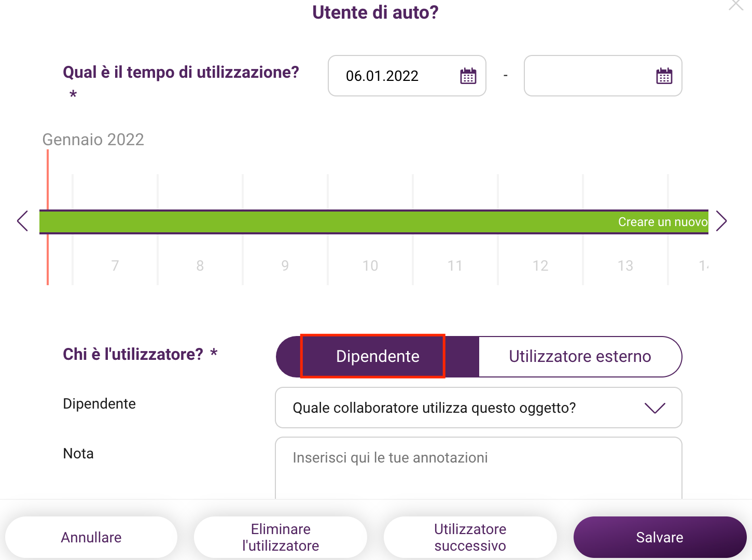Open 'Quale collaboratore utilizza questo oggetto?' combo box

(x=478, y=408)
